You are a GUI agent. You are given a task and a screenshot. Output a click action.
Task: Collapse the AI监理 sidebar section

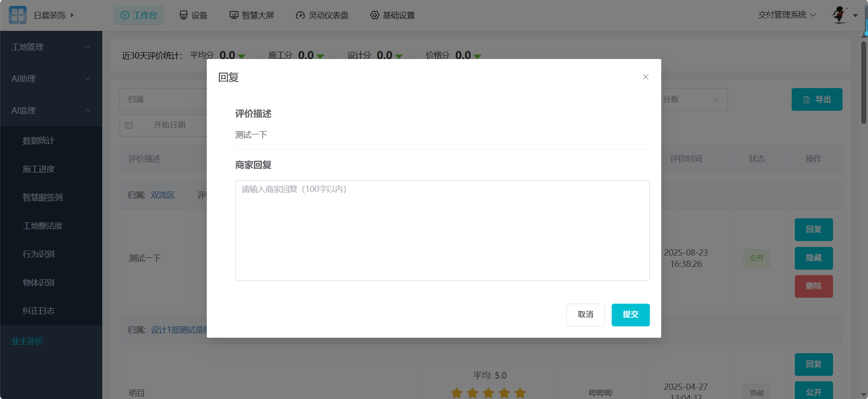[x=51, y=110]
